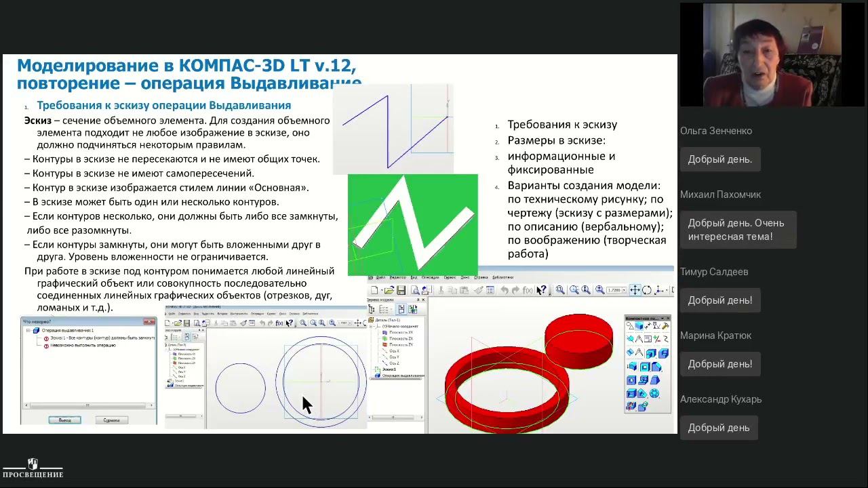Click the 'Выход' button in error dialog
868x488 pixels.
coord(64,420)
